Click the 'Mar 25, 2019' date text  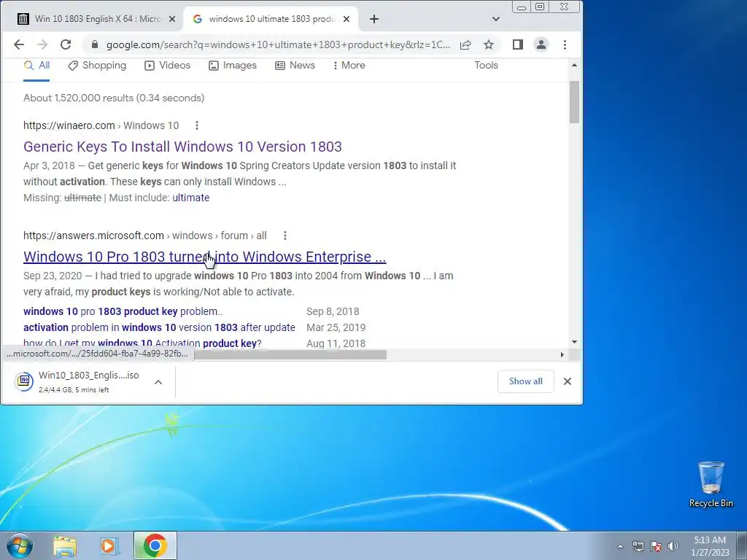(x=336, y=327)
